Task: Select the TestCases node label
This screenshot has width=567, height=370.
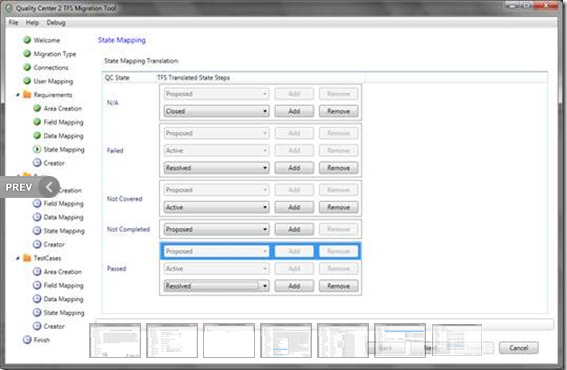Action: [x=47, y=258]
